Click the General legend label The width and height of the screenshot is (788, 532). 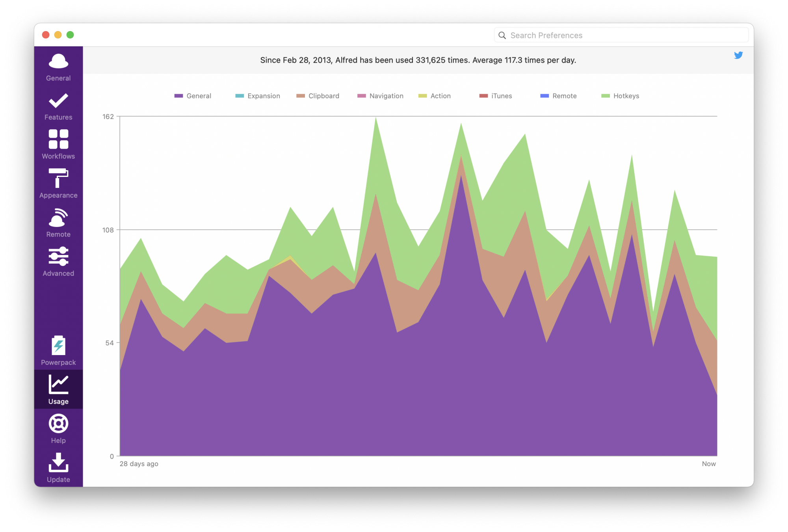tap(199, 96)
